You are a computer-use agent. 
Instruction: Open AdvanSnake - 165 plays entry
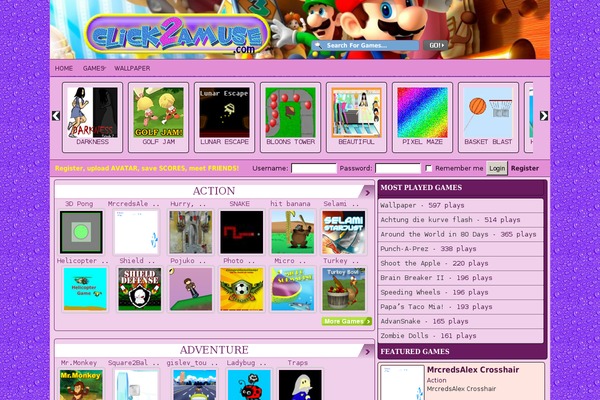460,322
